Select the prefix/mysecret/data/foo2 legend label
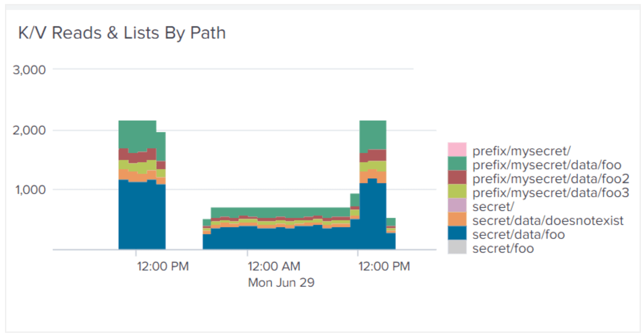 click(551, 179)
